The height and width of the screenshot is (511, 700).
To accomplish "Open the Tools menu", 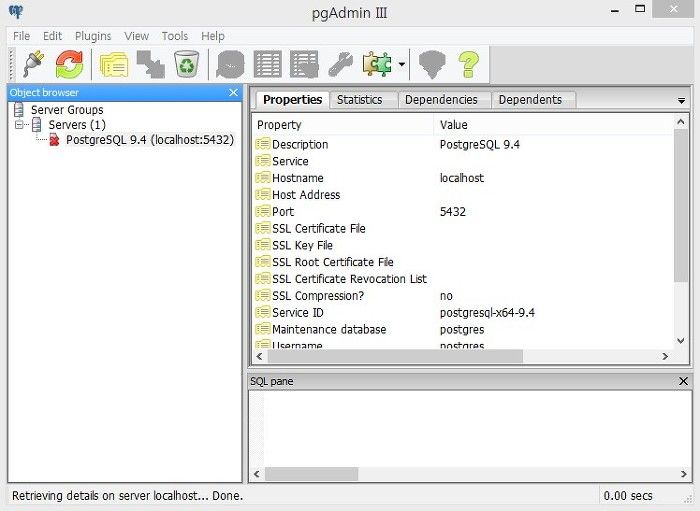I will (x=175, y=36).
